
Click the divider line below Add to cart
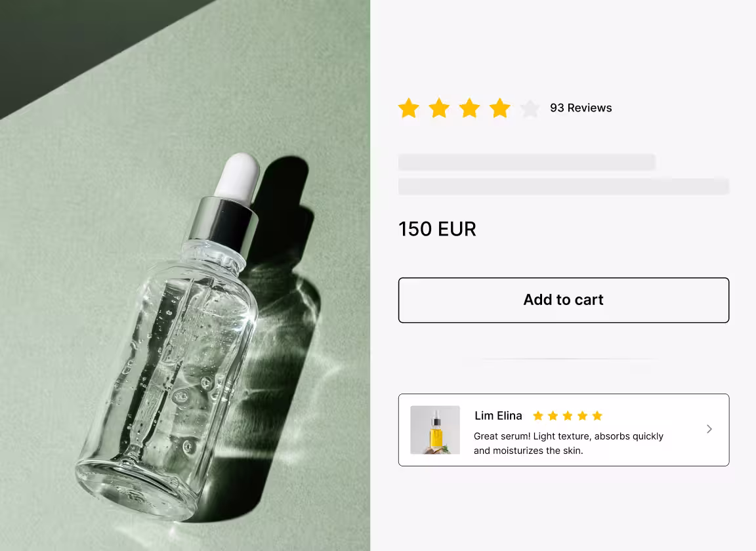pos(559,359)
